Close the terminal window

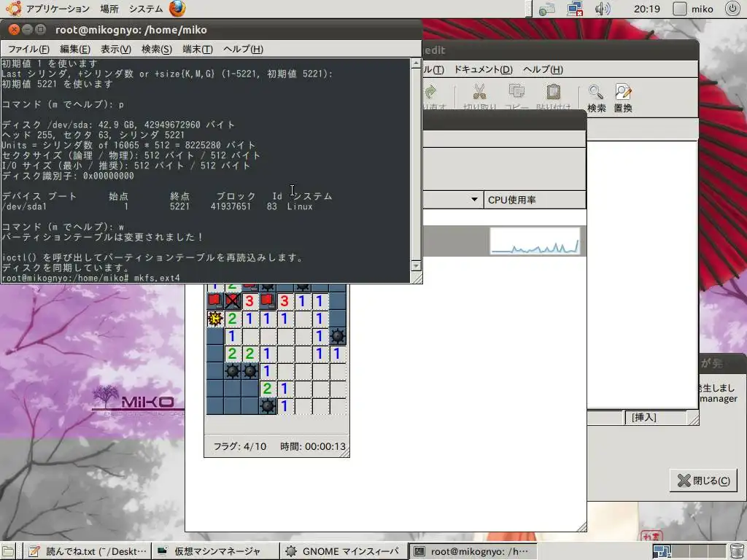(x=14, y=29)
